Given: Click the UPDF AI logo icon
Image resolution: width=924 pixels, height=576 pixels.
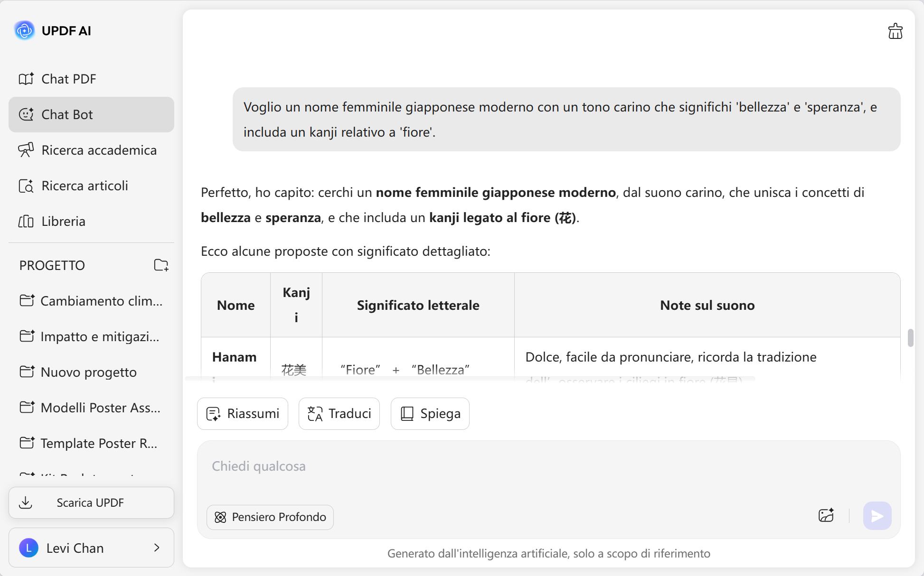Looking at the screenshot, I should tap(24, 31).
